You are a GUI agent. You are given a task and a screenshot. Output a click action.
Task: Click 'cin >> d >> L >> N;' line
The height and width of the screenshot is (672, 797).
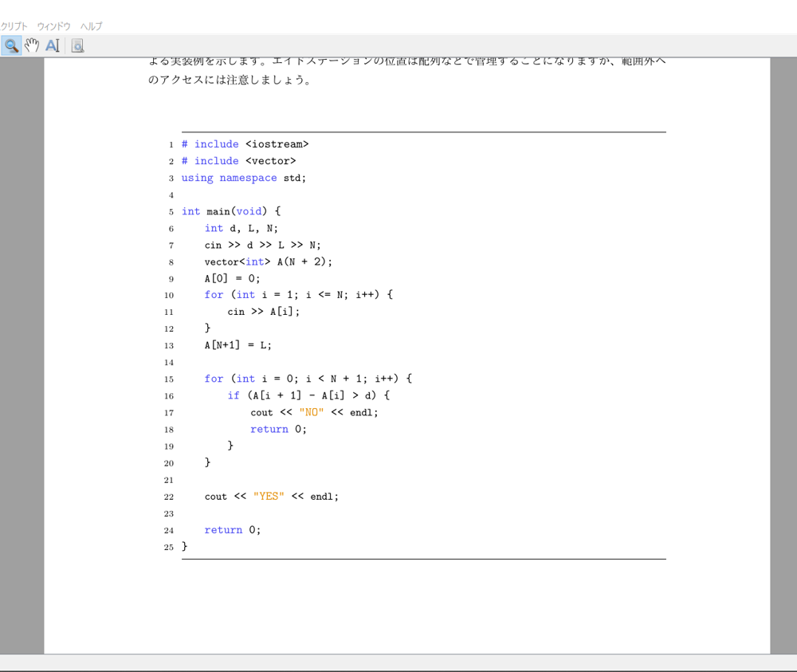pos(263,245)
